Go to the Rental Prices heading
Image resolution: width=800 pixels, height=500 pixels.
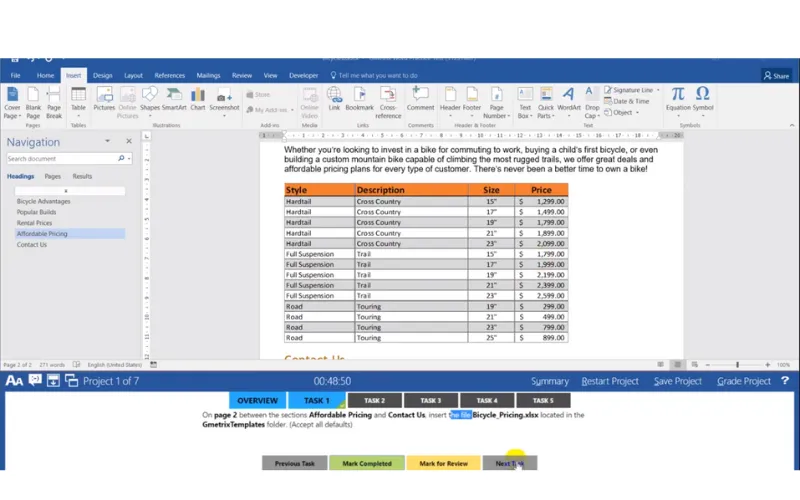pyautogui.click(x=34, y=223)
